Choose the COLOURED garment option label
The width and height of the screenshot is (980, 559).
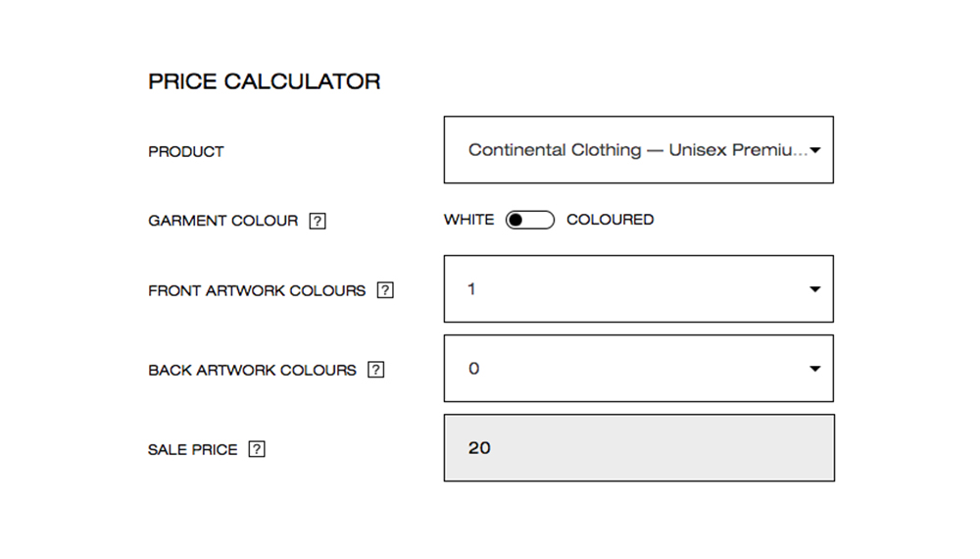(610, 220)
